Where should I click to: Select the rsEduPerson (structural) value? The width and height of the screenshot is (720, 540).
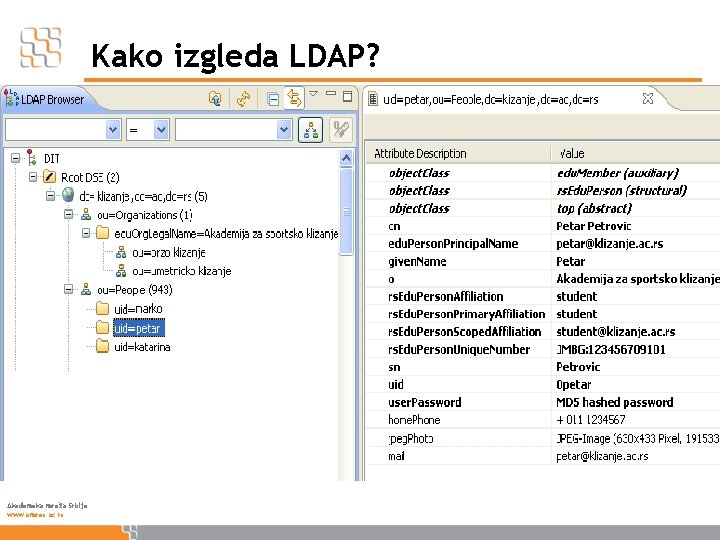[622, 191]
